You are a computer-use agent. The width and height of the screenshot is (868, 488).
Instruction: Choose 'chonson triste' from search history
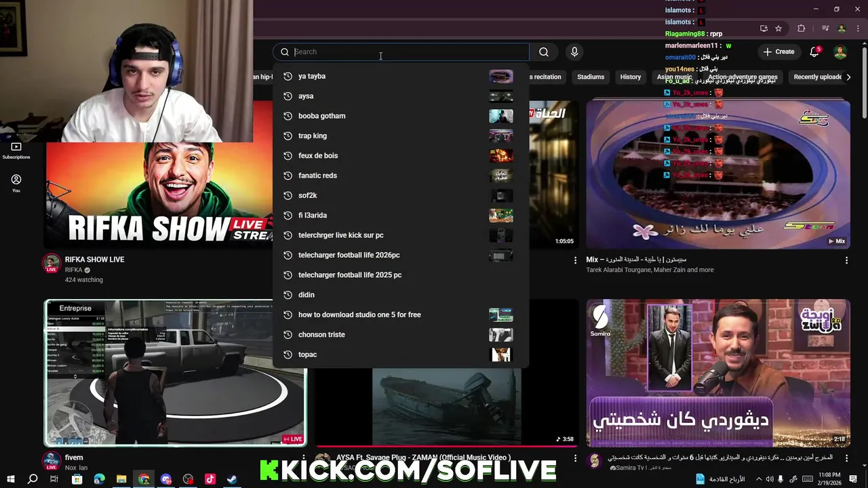tap(400, 335)
